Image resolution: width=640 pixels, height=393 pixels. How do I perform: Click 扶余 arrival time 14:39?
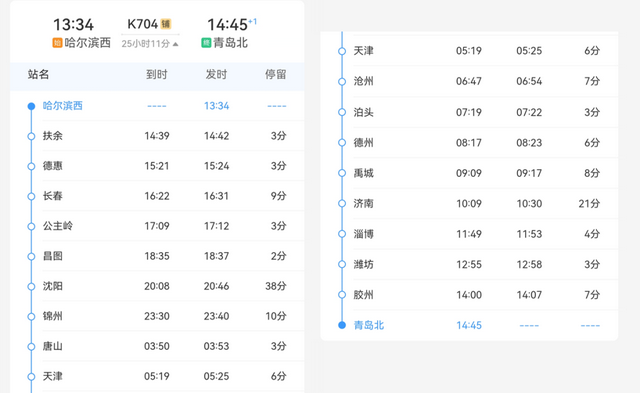tap(157, 136)
